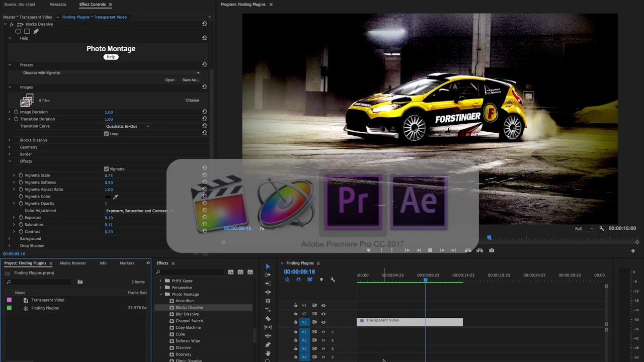Create rectangle mask for Blocks Dissolve
This screenshot has width=644, height=362.
[27, 31]
